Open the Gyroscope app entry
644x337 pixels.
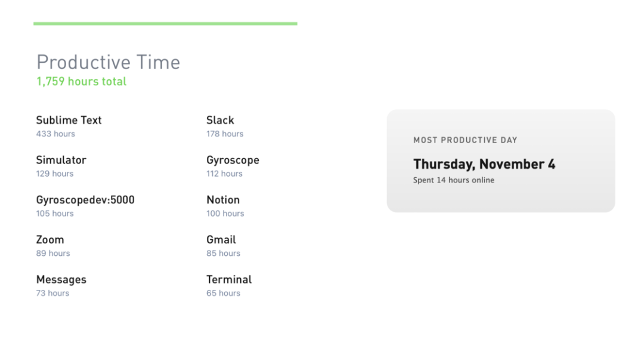[233, 160]
